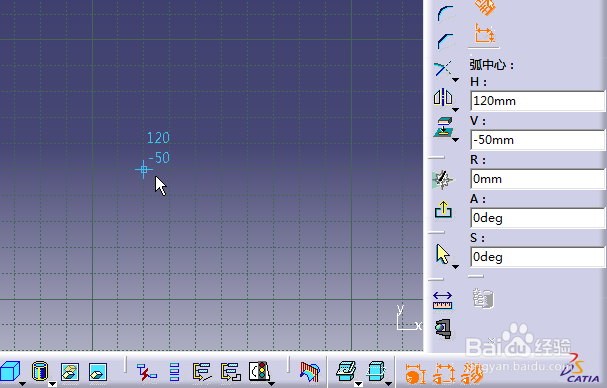
Task: Click the H coordinate field showing 120mm
Action: click(x=538, y=101)
